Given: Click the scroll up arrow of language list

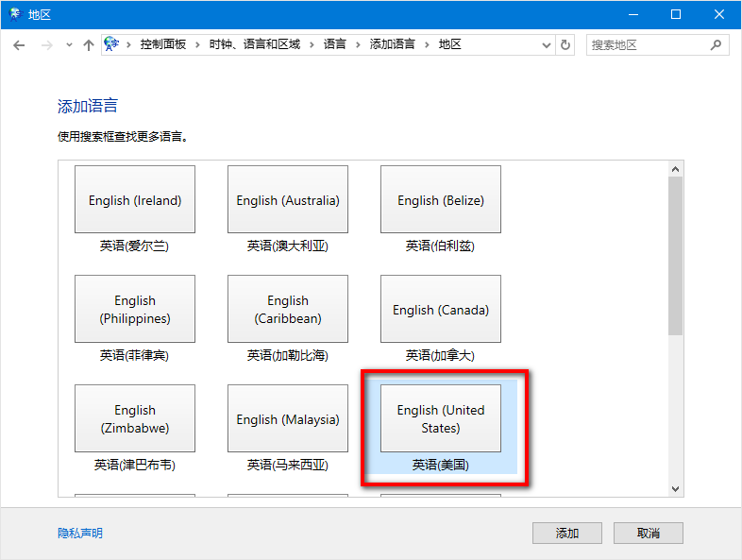Looking at the screenshot, I should (675, 169).
